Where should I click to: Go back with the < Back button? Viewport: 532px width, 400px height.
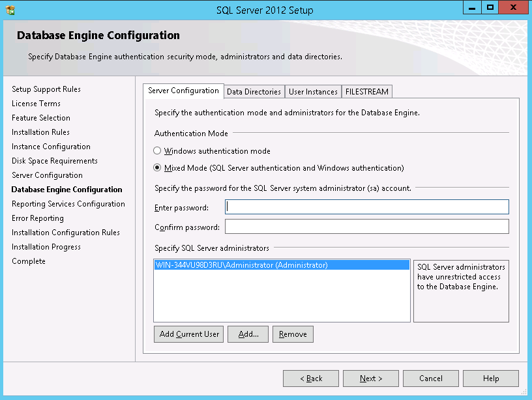311,379
